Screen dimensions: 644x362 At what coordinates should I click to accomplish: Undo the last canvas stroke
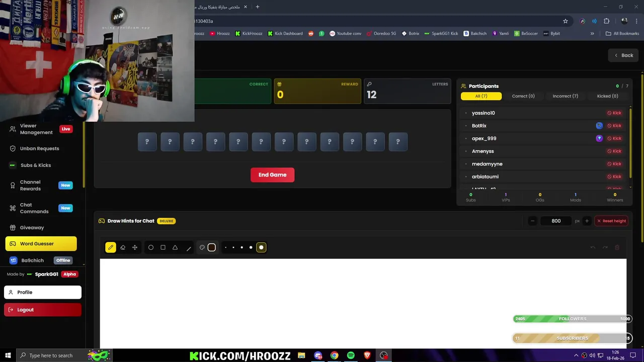593,247
